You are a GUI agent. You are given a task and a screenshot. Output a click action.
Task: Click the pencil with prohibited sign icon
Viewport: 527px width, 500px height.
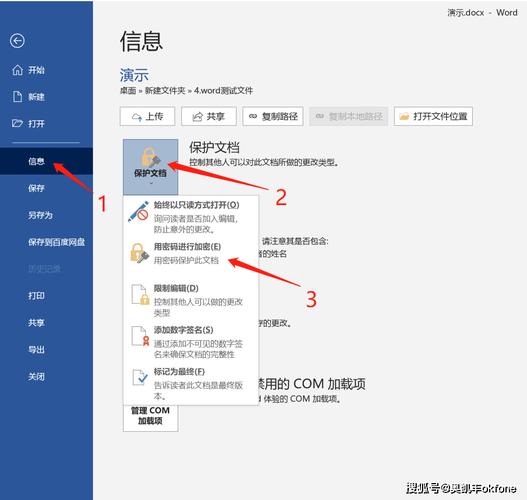138,211
